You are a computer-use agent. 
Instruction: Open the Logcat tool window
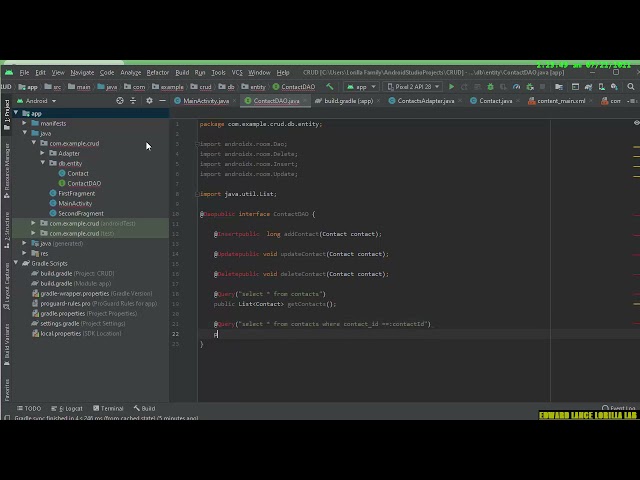(x=67, y=408)
